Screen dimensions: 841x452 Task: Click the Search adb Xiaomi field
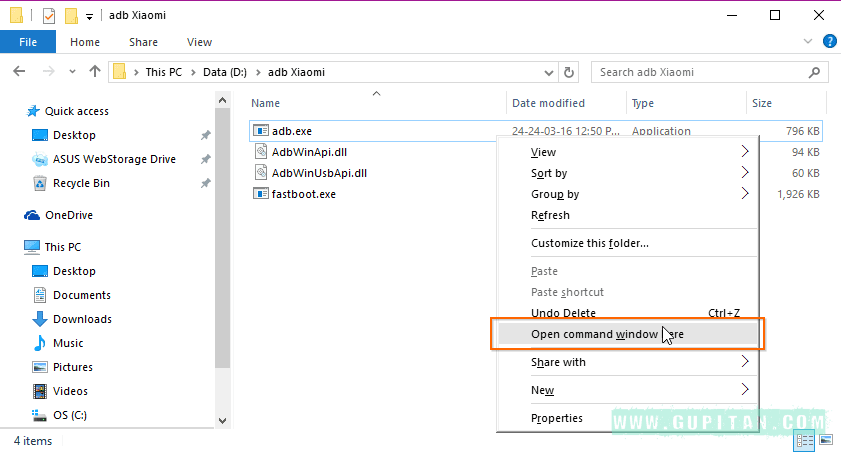[x=700, y=72]
